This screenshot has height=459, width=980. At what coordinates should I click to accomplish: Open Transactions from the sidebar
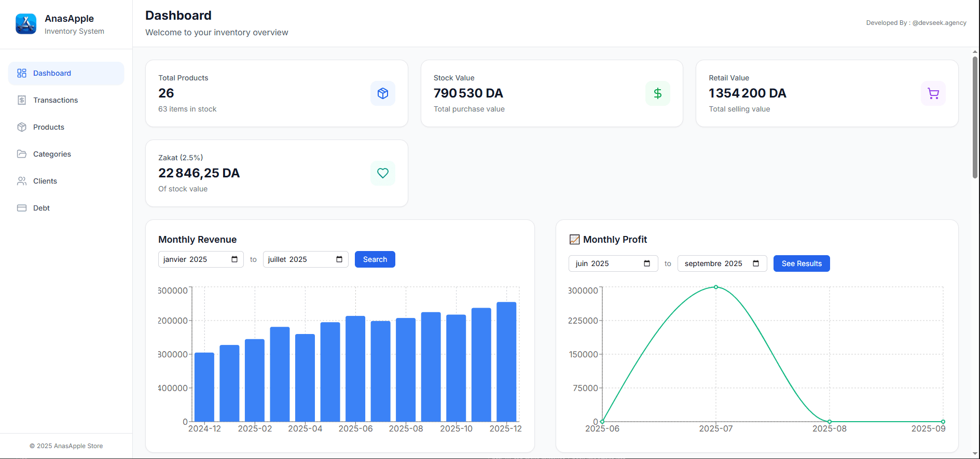click(x=56, y=100)
